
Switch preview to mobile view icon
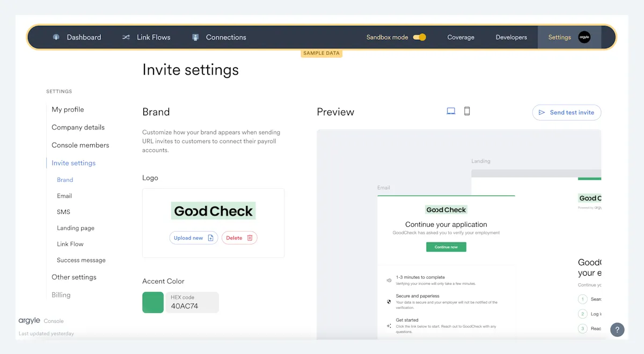pos(467,111)
